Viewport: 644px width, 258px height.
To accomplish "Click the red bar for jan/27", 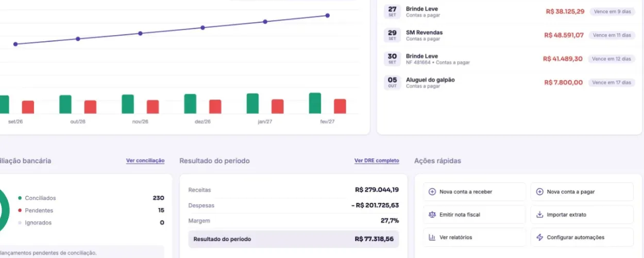I will [x=278, y=107].
